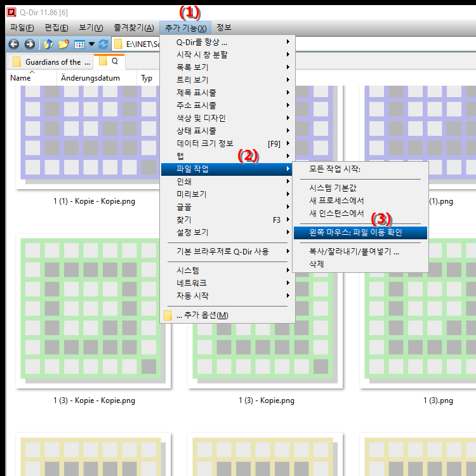Sort by the Name column header
The image size is (476, 476).
[32, 78]
